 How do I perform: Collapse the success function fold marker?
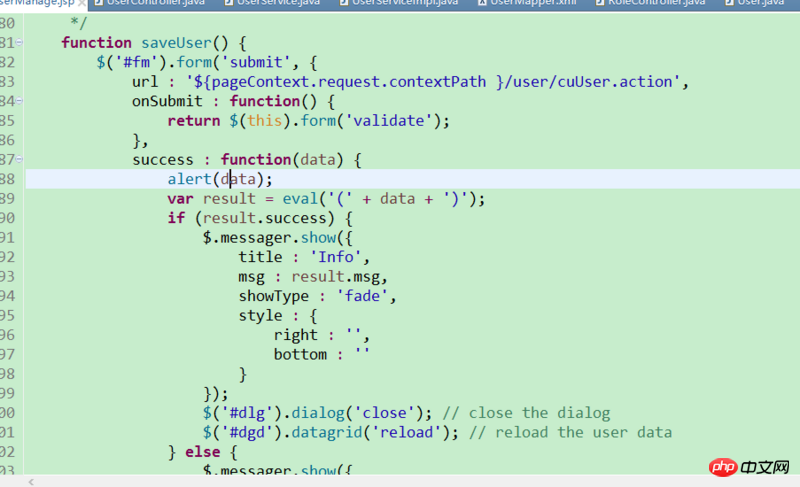tap(19, 160)
